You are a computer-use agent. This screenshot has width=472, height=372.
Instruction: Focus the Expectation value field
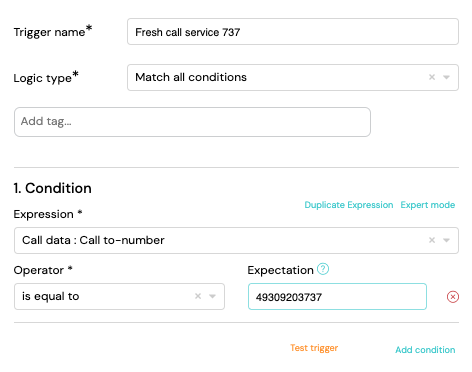click(x=337, y=296)
